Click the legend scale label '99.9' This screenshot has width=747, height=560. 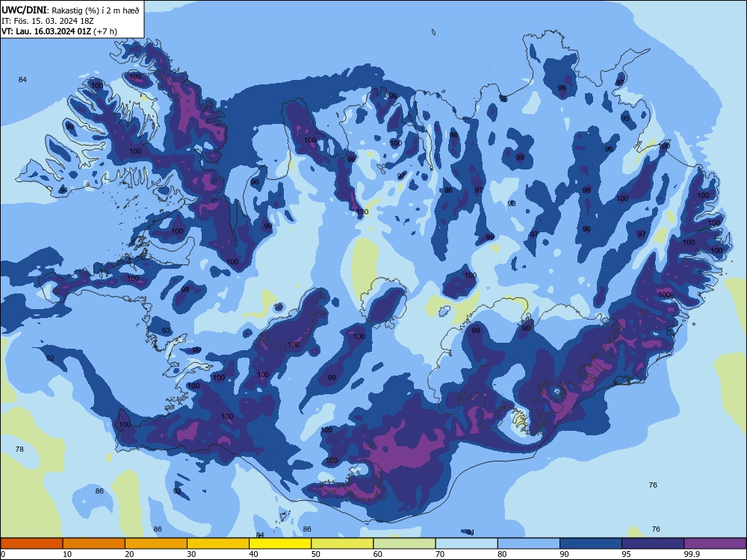click(692, 554)
